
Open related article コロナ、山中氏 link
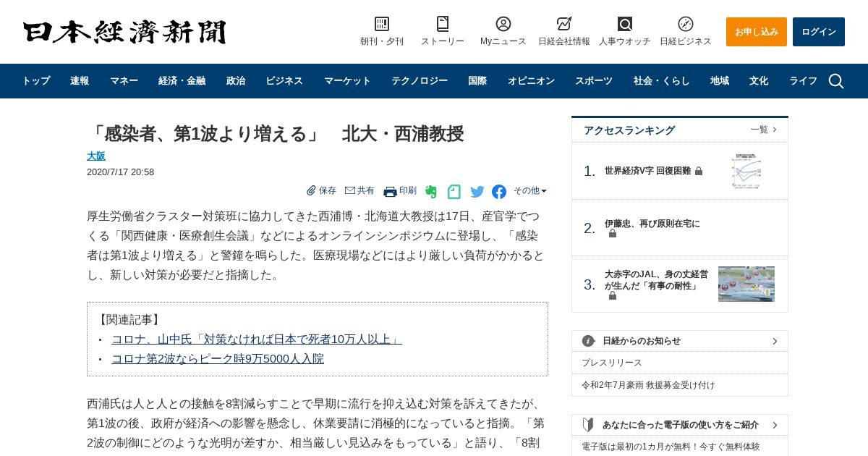[x=257, y=339]
